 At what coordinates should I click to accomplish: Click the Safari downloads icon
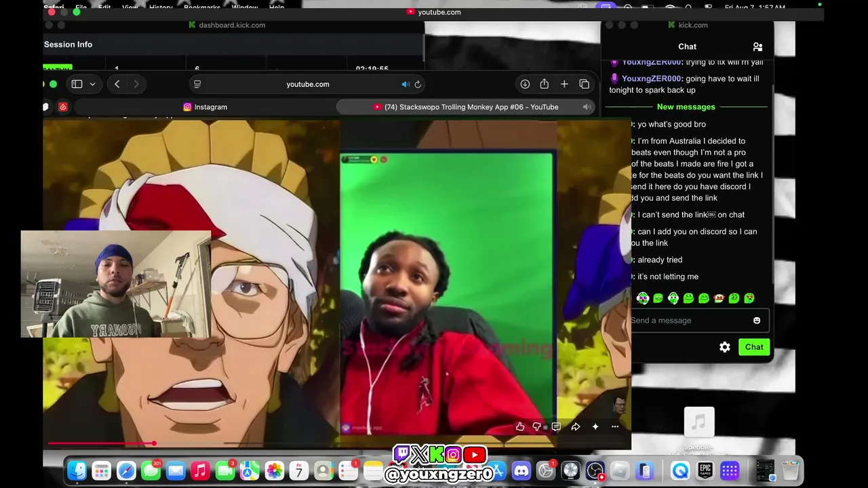(x=525, y=84)
